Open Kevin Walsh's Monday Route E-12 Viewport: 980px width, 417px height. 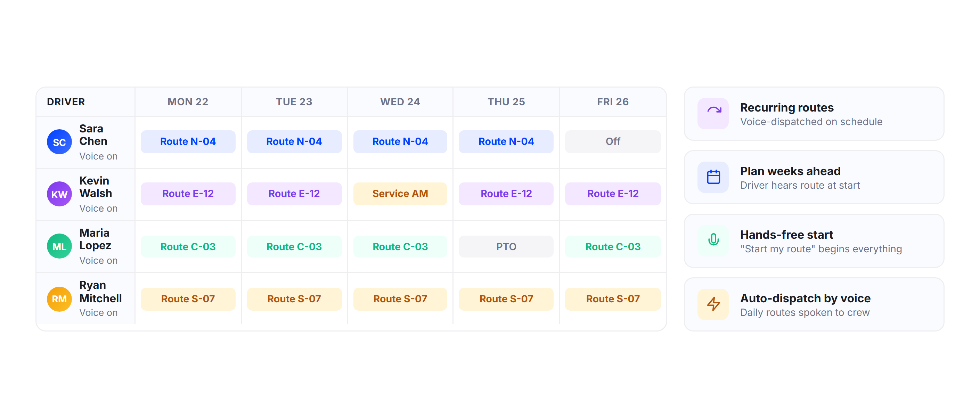(188, 194)
